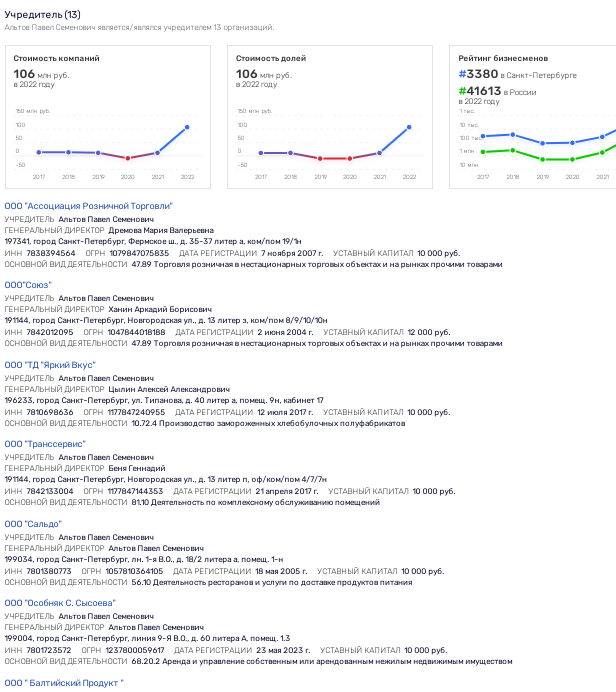The width and height of the screenshot is (616, 692).
Task: Open ООО "ТД "Яркий Вкус" company page
Action: coord(50,365)
